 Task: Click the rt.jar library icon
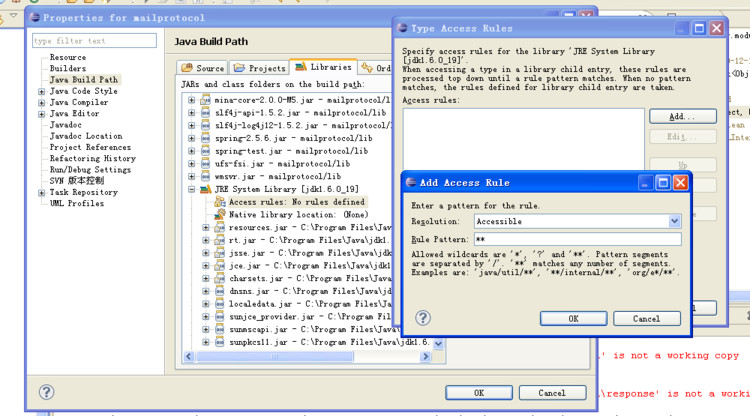click(220, 240)
